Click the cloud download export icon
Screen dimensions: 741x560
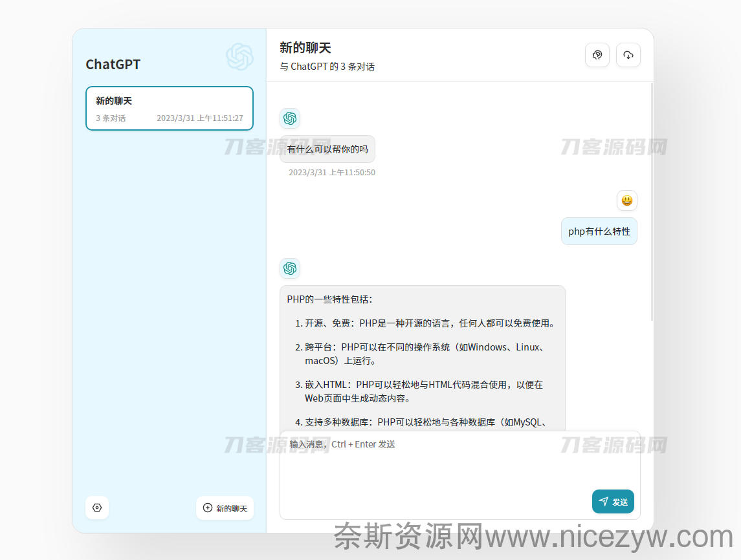click(x=628, y=55)
